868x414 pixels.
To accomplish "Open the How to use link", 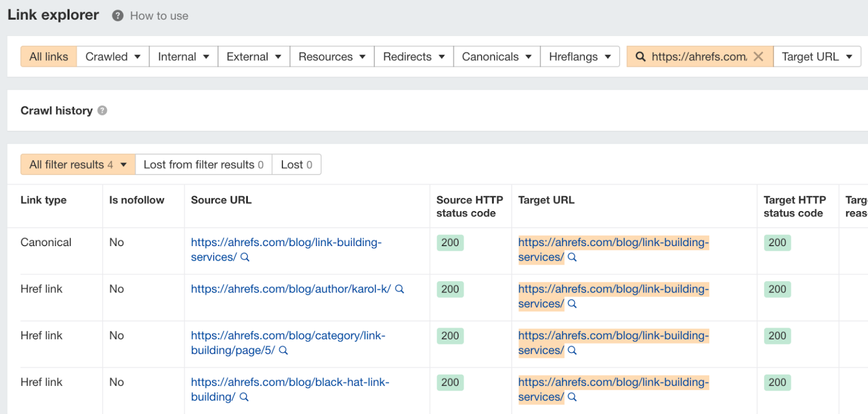I will 159,16.
